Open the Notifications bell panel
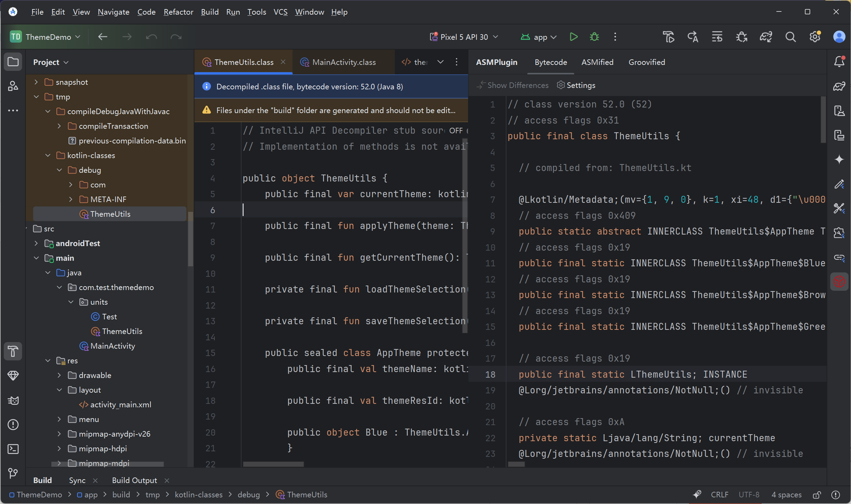The width and height of the screenshot is (851, 504). 839,62
